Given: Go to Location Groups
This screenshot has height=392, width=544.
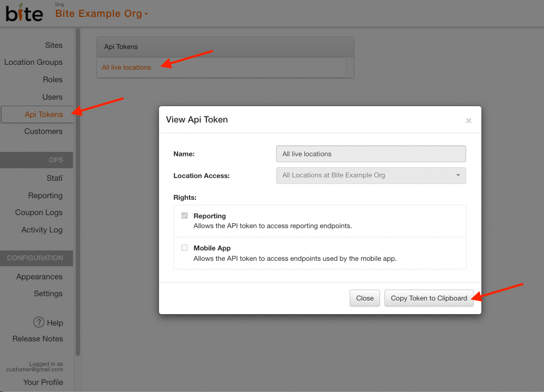Looking at the screenshot, I should coord(33,63).
